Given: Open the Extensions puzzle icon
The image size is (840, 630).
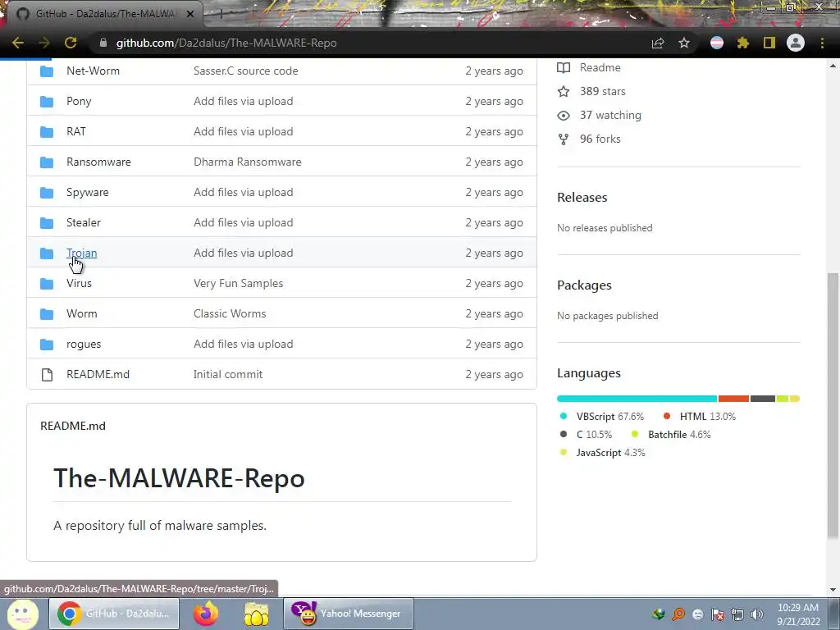Looking at the screenshot, I should pos(742,43).
